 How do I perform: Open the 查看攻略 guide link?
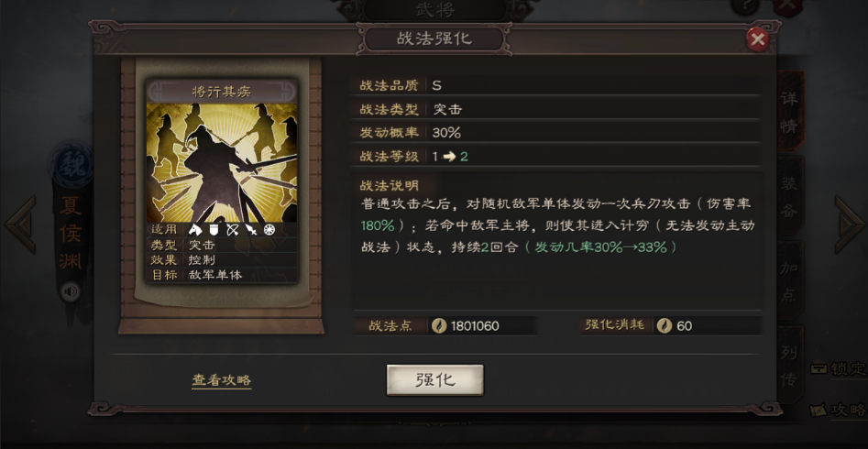[222, 380]
